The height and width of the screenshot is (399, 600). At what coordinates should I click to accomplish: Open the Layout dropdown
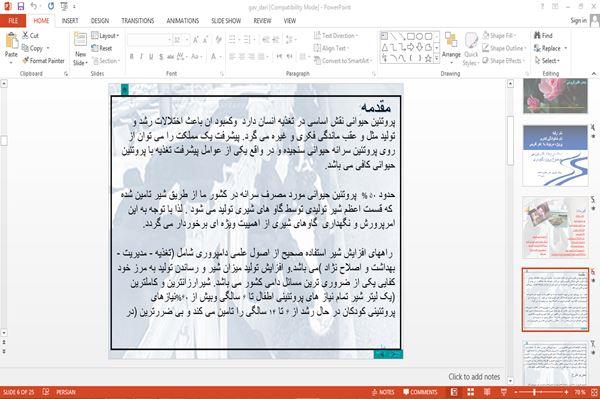coord(105,36)
